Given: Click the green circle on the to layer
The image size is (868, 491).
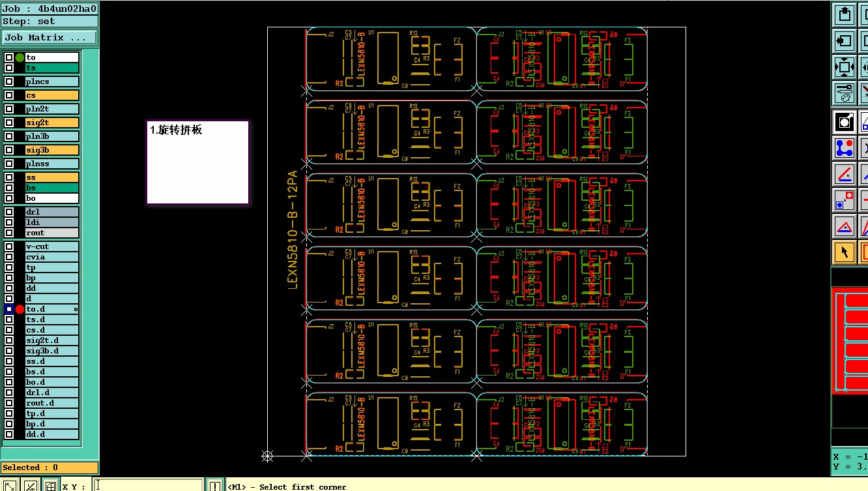Looking at the screenshot, I should pyautogui.click(x=20, y=57).
